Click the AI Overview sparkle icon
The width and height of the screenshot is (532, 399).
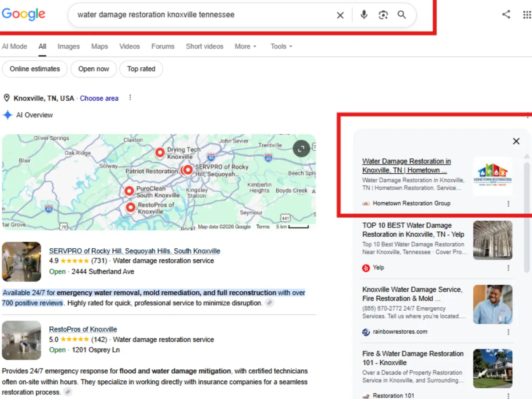(8, 115)
